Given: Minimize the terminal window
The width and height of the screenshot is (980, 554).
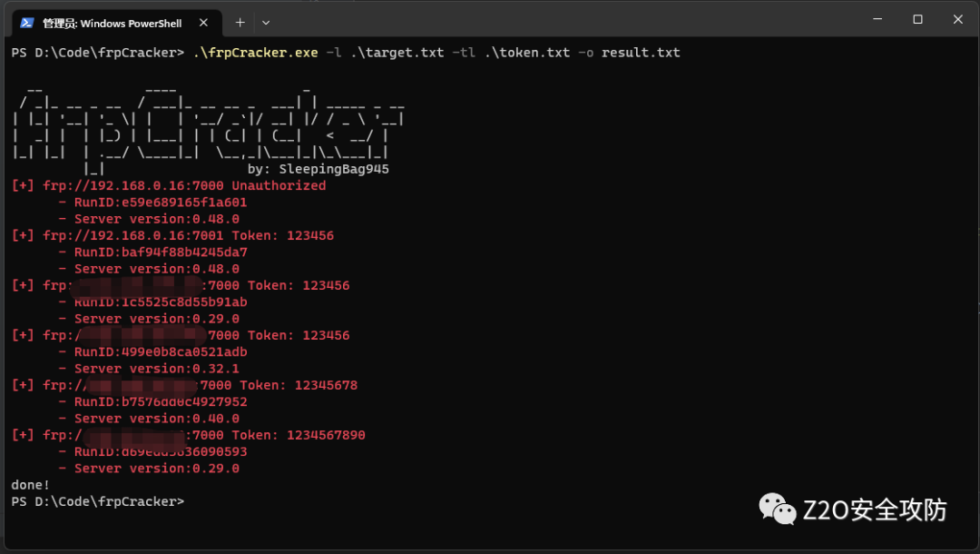Looking at the screenshot, I should [x=877, y=19].
